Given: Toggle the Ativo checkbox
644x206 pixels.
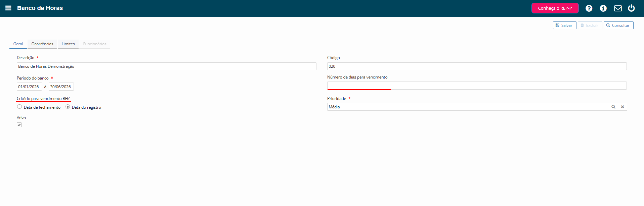Looking at the screenshot, I should click(x=19, y=125).
